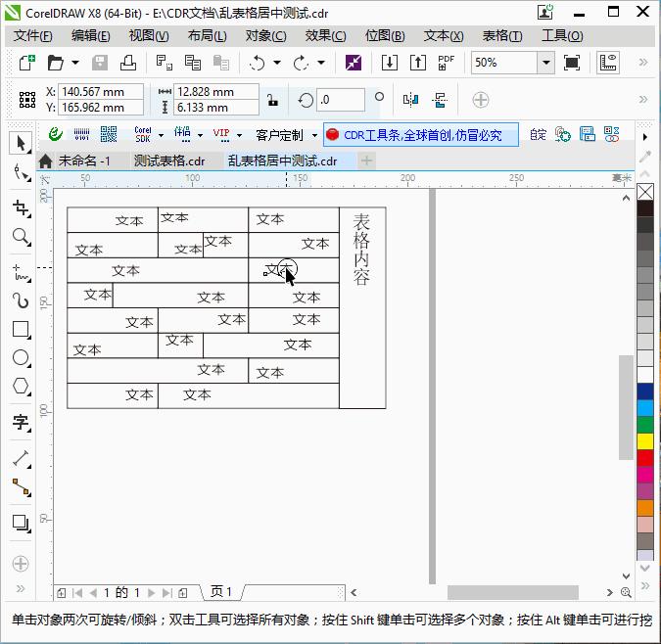Select the Parallel Dimension tool
Screen dimensions: 661x644
click(21, 458)
